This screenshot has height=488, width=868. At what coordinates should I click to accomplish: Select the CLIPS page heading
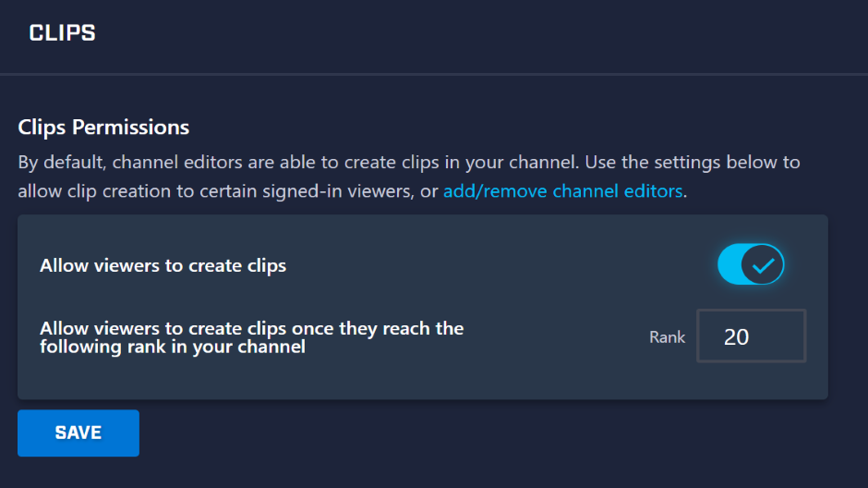click(62, 33)
